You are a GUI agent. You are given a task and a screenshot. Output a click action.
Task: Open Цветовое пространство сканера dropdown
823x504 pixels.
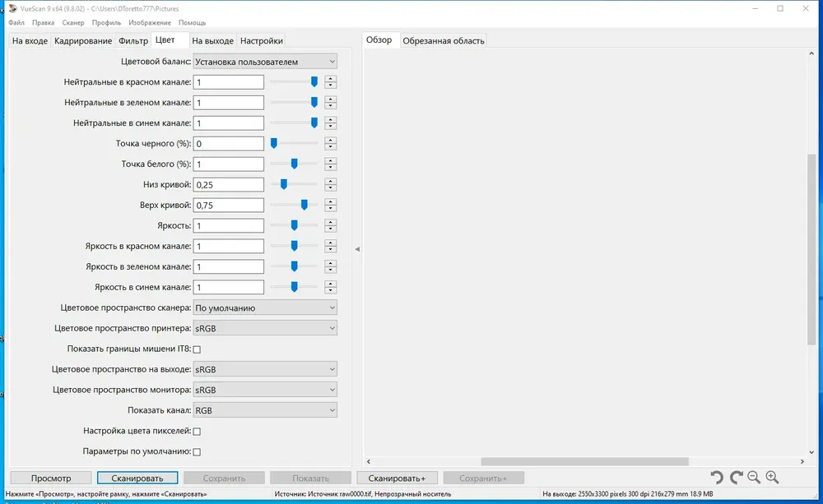pyautogui.click(x=265, y=307)
